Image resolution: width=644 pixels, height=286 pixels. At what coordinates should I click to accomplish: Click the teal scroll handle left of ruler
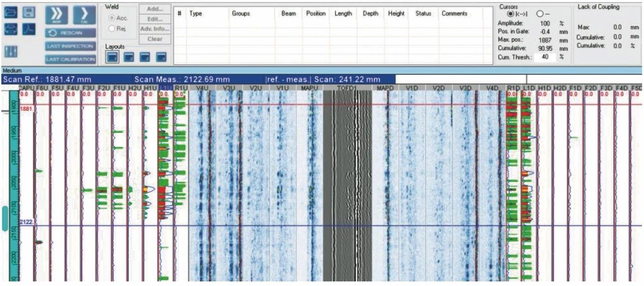tap(5, 218)
